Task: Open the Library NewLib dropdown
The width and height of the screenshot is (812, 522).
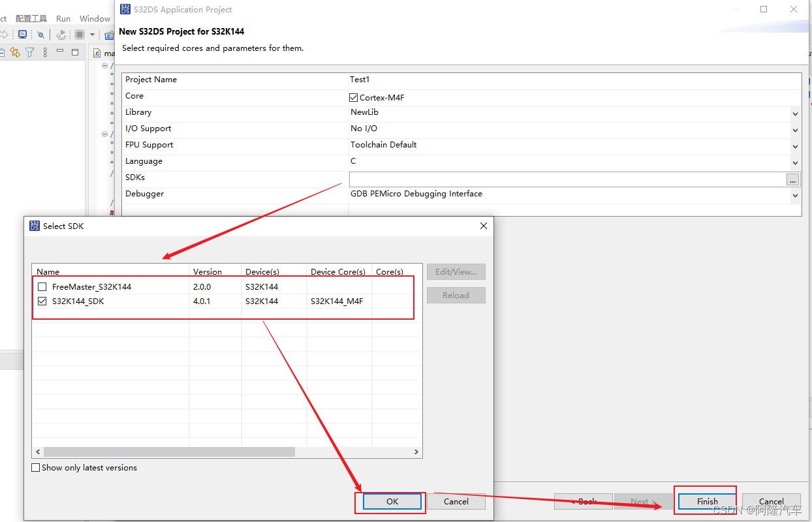Action: coord(795,114)
